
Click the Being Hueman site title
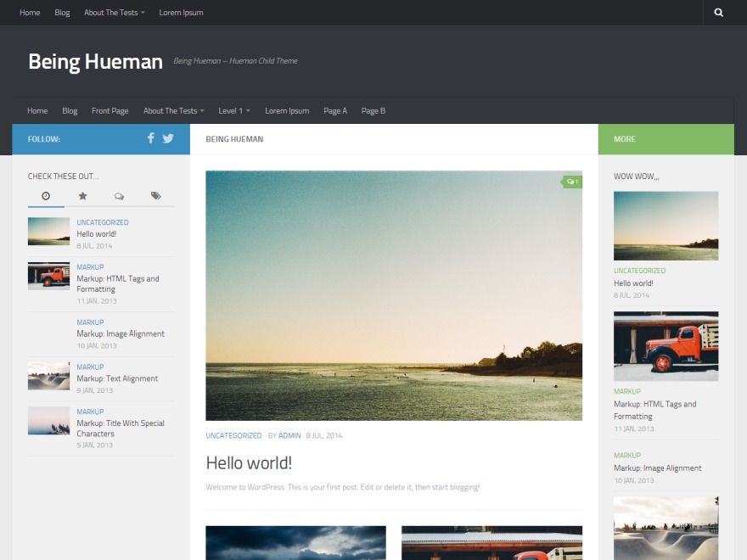(x=95, y=61)
